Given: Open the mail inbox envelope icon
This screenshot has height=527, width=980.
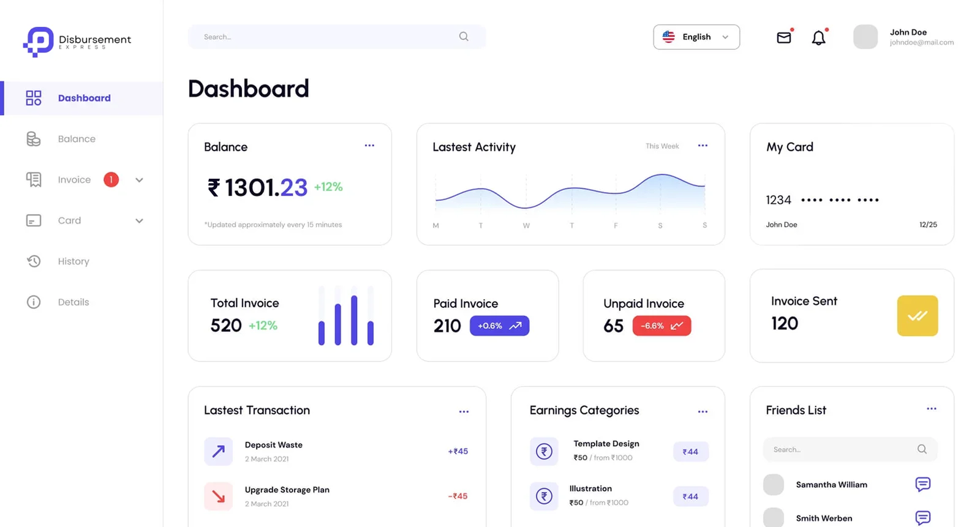Looking at the screenshot, I should [x=783, y=37].
